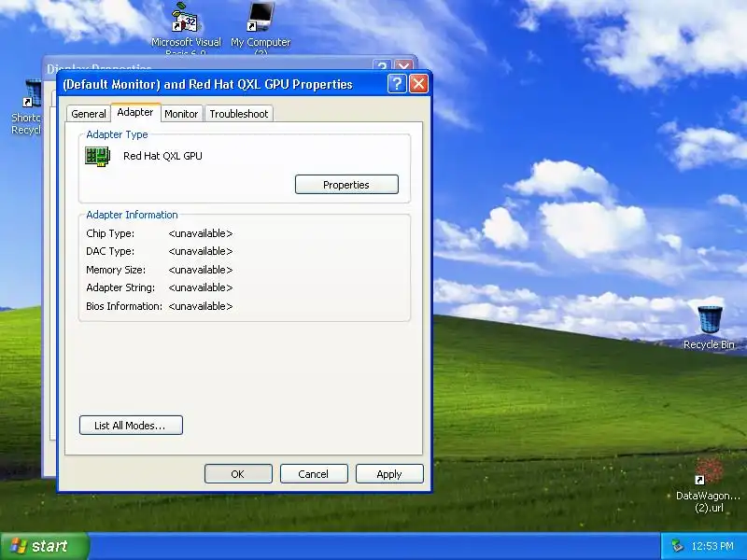This screenshot has width=747, height=560.
Task: Cancel the GPU Properties dialog
Action: [x=314, y=474]
